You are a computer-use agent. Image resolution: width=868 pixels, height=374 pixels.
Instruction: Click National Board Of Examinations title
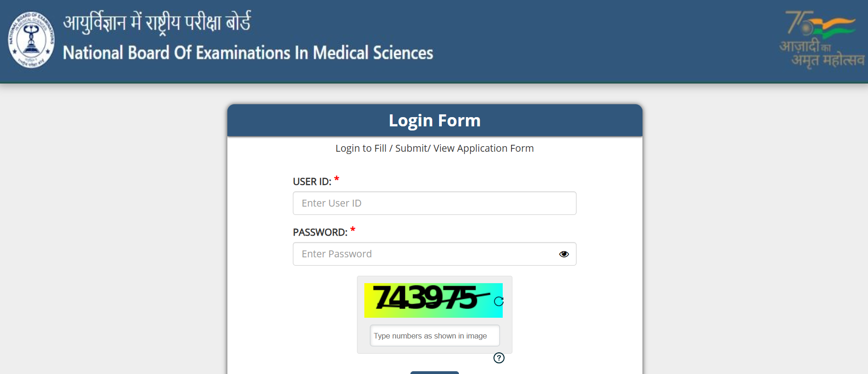coord(248,53)
